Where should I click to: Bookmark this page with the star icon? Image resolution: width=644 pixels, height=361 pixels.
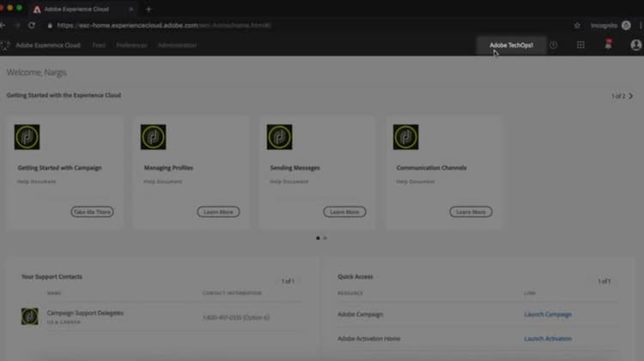point(577,25)
